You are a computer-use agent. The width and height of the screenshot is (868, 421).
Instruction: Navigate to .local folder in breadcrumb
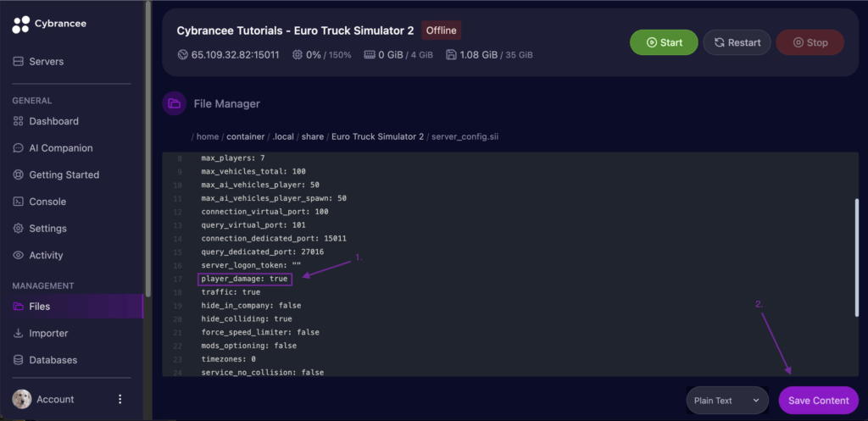283,136
